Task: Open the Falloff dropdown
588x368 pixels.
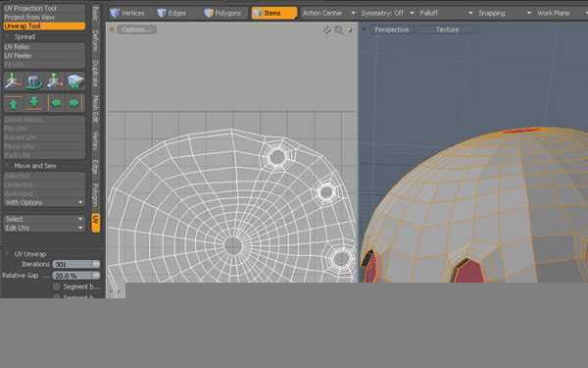Action: click(446, 13)
